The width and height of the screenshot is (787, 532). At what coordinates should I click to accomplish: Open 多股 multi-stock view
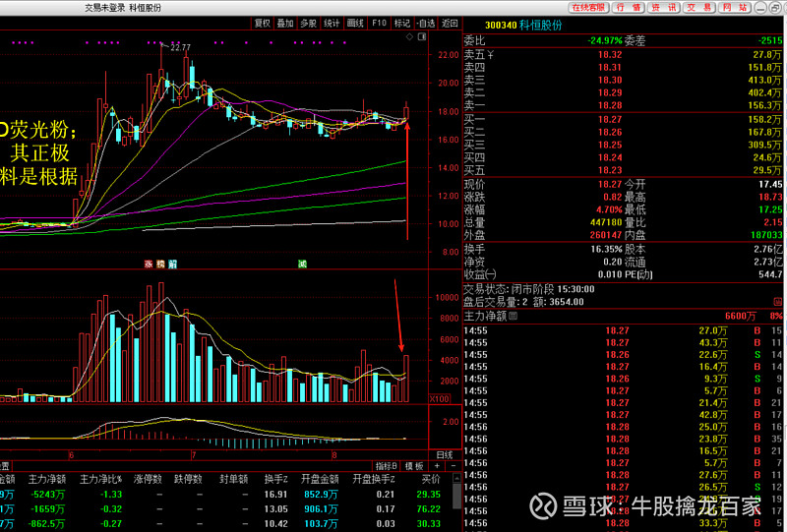[309, 23]
